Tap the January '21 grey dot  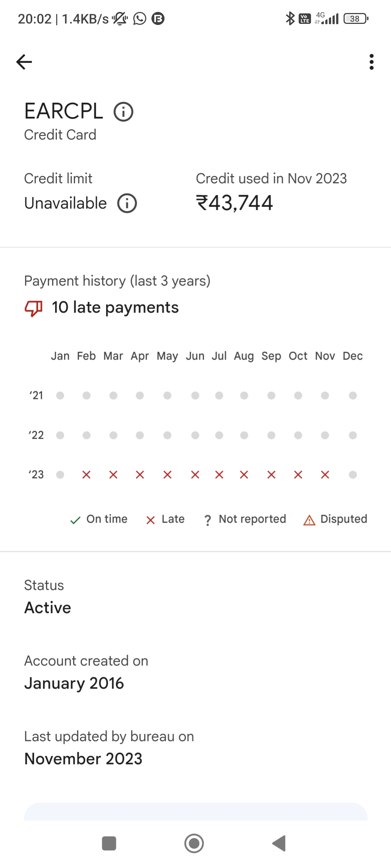[60, 395]
